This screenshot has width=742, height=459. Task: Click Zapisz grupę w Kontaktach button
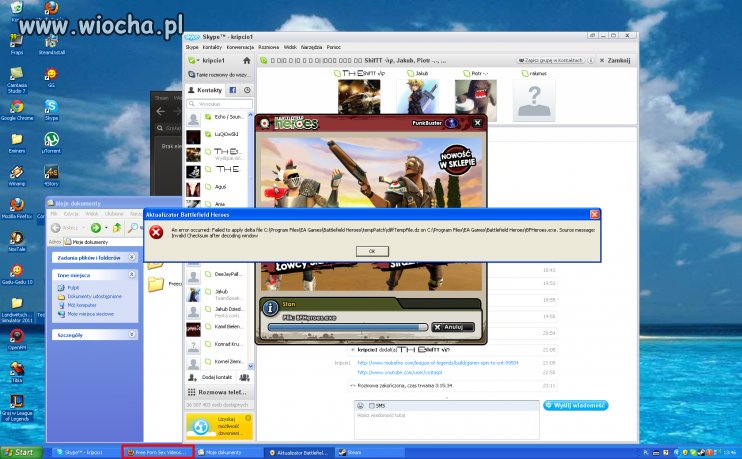tap(550, 61)
